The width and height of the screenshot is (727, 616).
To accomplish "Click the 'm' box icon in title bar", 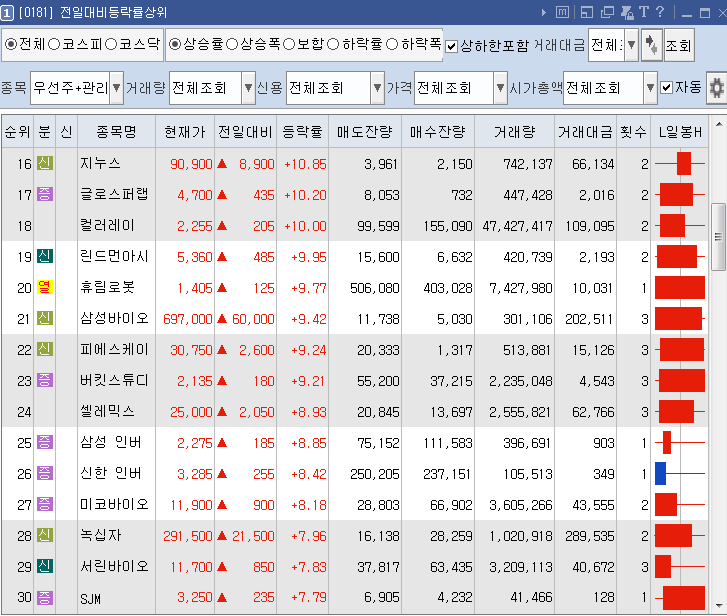I will pos(562,13).
